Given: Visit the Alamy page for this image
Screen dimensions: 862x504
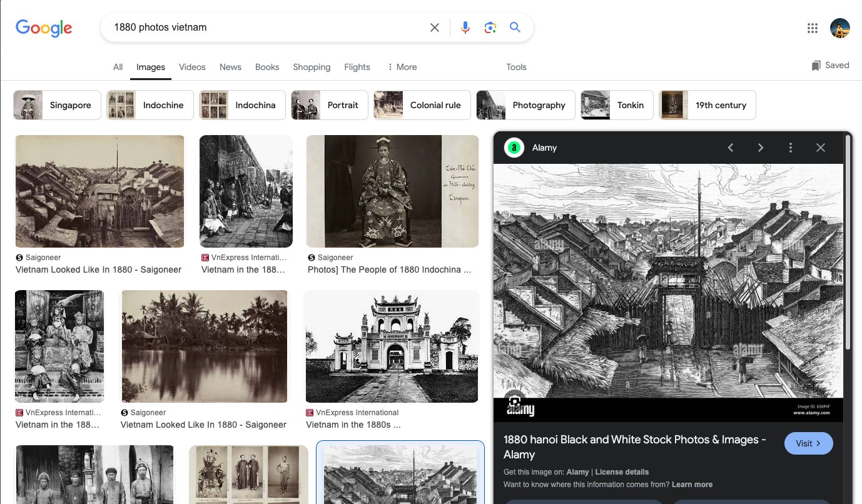Looking at the screenshot, I should click(x=808, y=443).
